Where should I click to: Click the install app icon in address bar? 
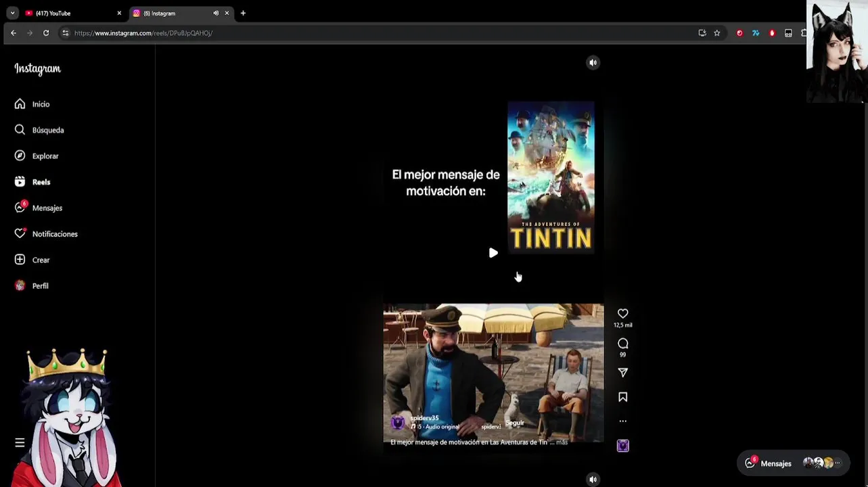click(x=702, y=32)
